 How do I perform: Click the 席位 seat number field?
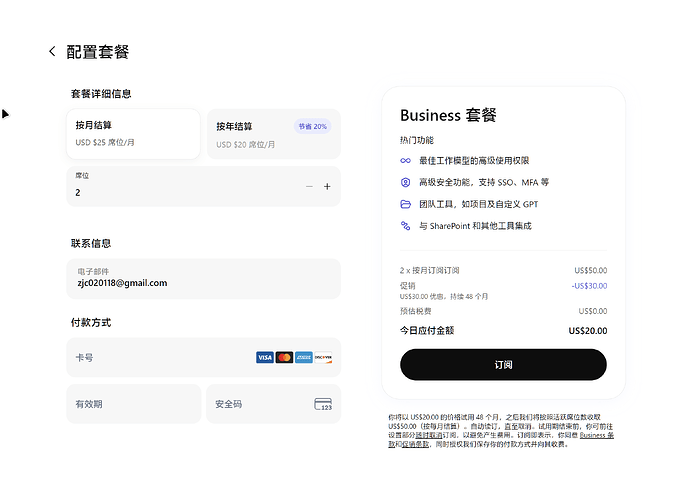204,187
